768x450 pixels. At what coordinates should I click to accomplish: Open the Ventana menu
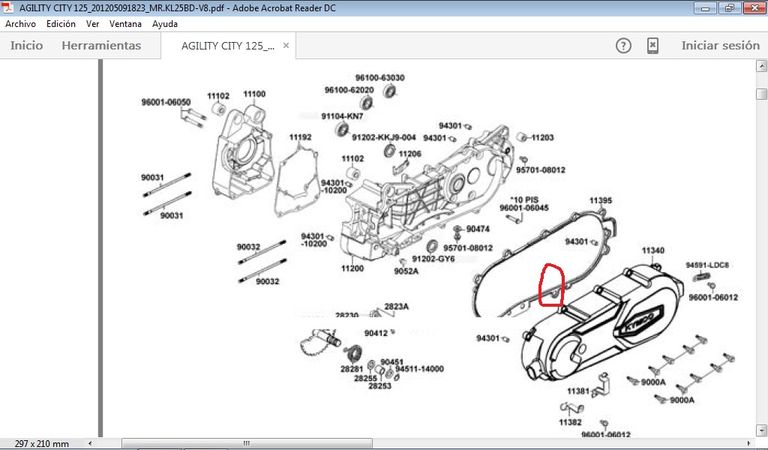pyautogui.click(x=125, y=23)
